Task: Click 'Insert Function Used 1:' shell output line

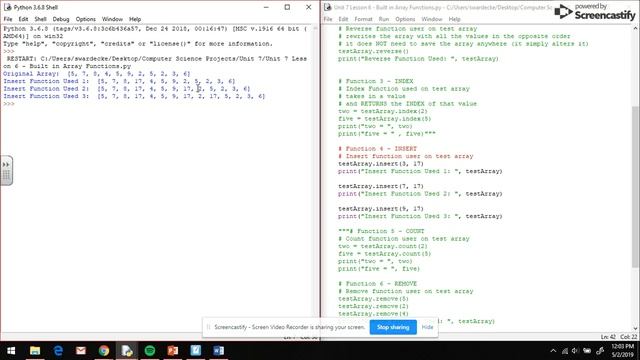Action: (x=119, y=81)
